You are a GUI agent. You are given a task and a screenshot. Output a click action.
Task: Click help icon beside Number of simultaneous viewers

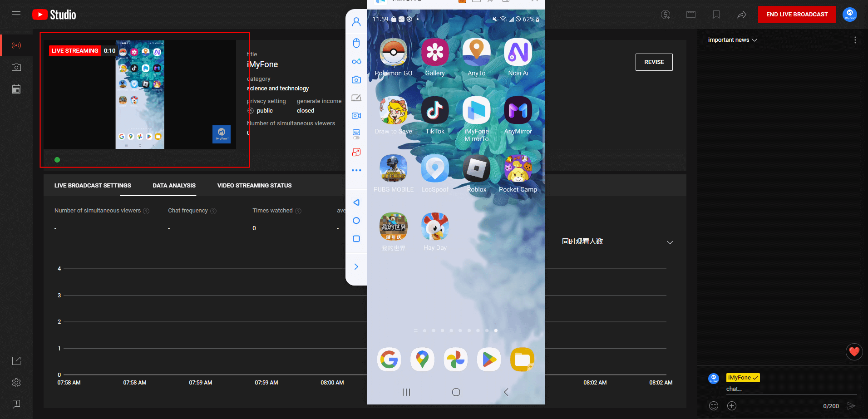[146, 211]
